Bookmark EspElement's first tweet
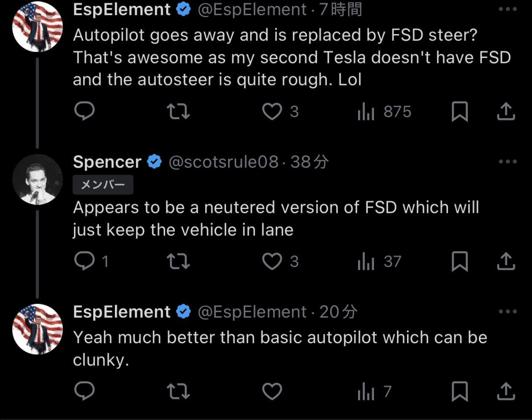This screenshot has height=420, width=532. tap(459, 112)
